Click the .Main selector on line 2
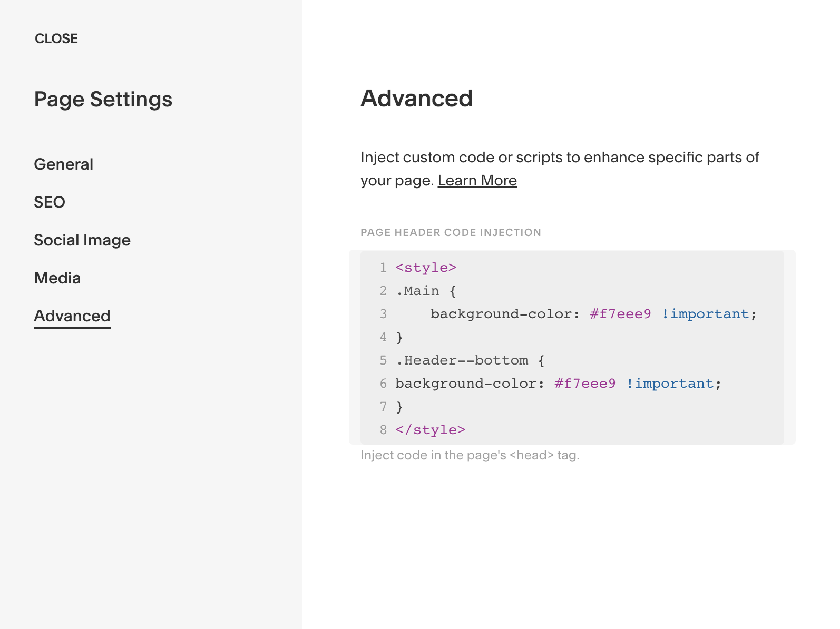Viewport: 840px width, 629px height. pyautogui.click(x=417, y=291)
